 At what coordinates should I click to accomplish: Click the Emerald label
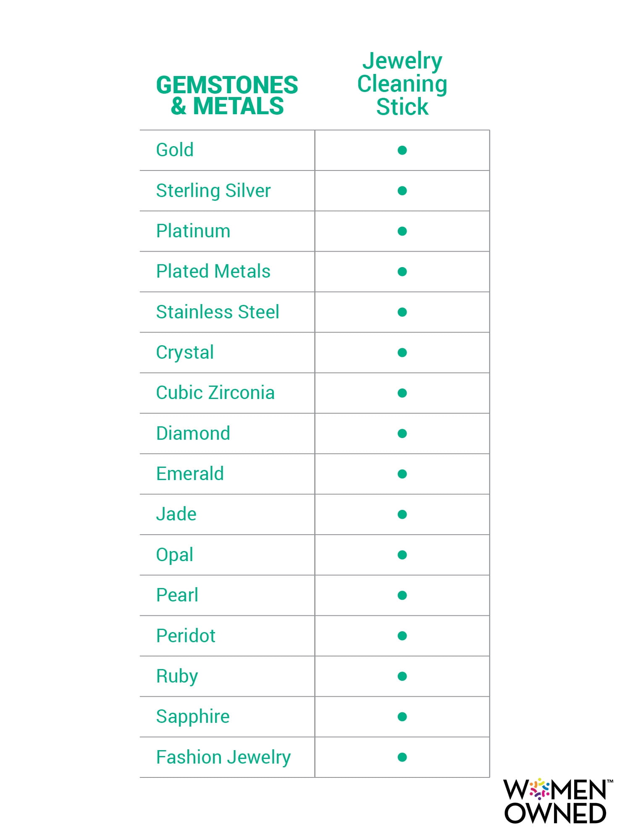click(190, 474)
